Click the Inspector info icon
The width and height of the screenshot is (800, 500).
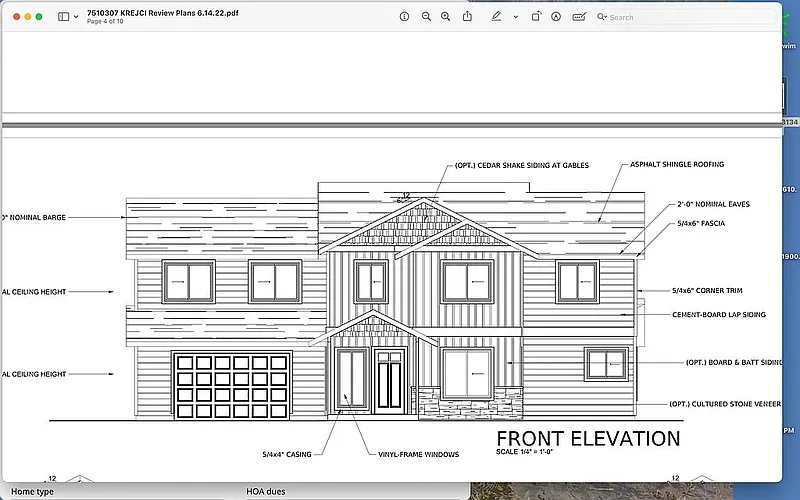click(x=404, y=17)
